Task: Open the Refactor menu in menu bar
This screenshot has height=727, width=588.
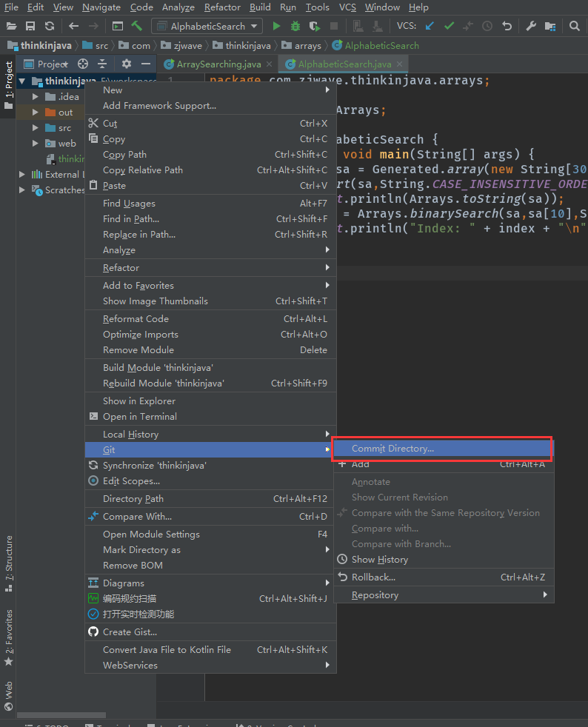Action: pyautogui.click(x=222, y=7)
